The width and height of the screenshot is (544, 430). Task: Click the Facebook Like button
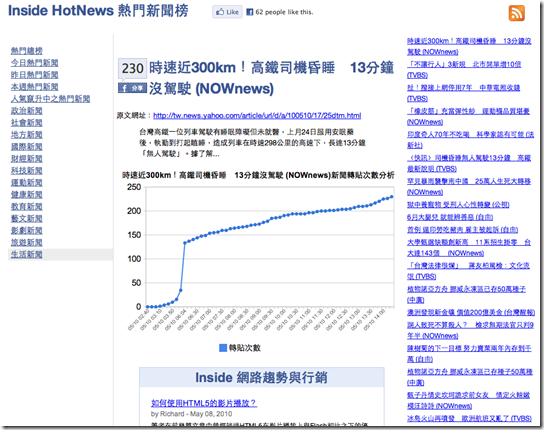(227, 12)
